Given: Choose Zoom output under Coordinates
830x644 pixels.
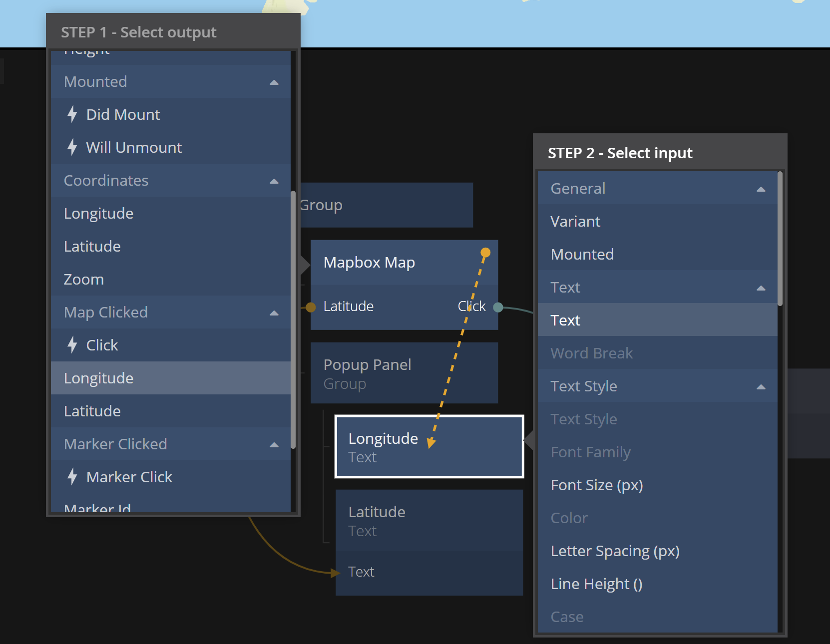Looking at the screenshot, I should 84,279.
